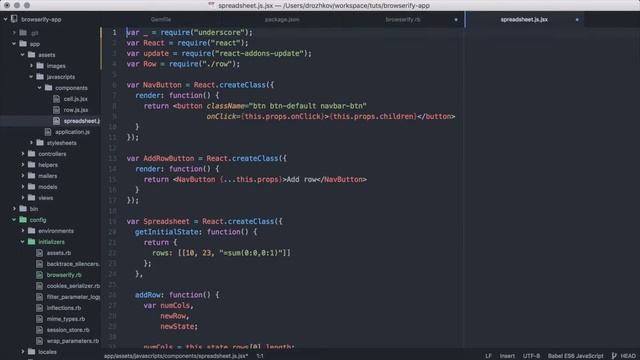Open assets.rb initializer file
The width and height of the screenshot is (640, 360).
pos(59,253)
